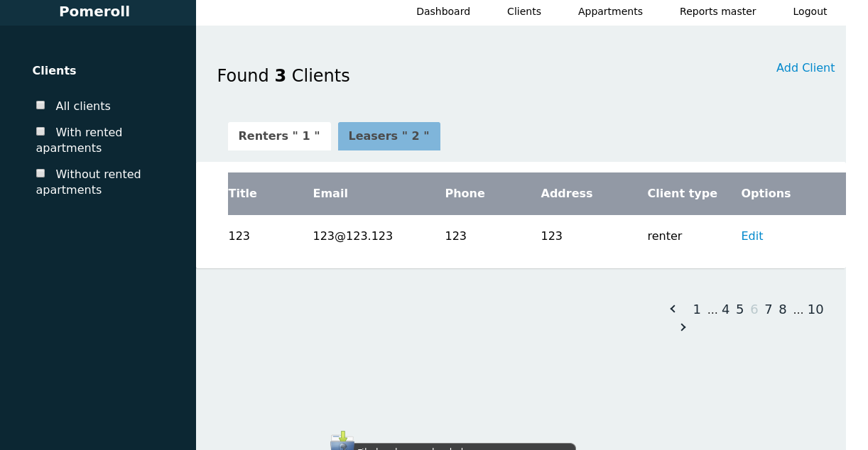Go to next page using right chevron
Viewport: 868px width, 450px height.
pyautogui.click(x=683, y=327)
